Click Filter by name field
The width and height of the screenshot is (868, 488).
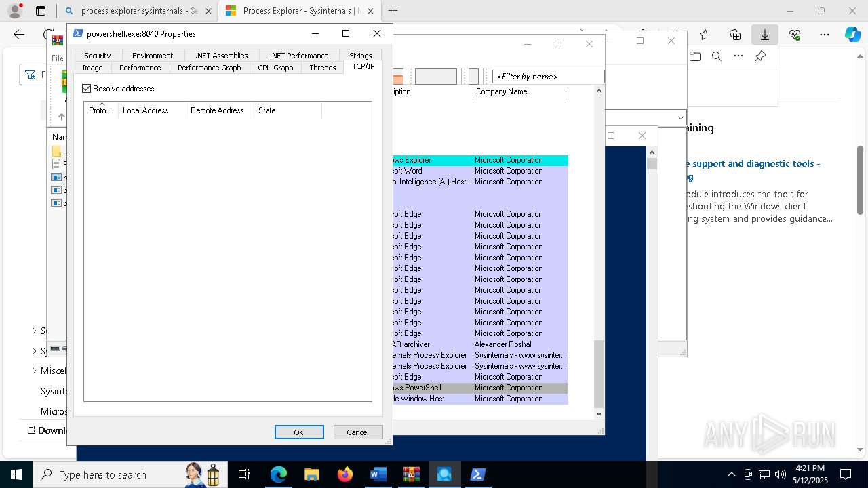(548, 77)
